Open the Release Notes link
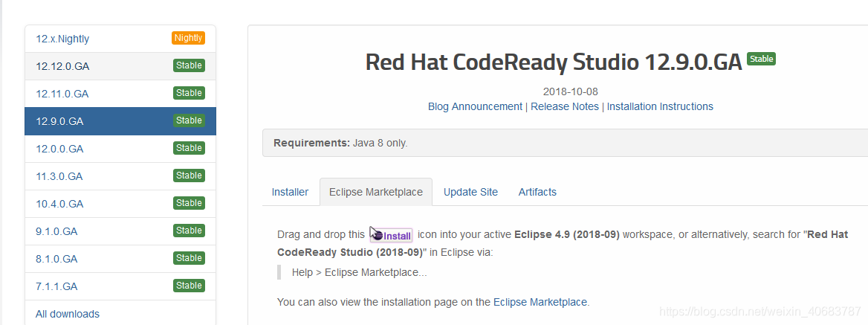Image resolution: width=868 pixels, height=325 pixels. [x=565, y=106]
